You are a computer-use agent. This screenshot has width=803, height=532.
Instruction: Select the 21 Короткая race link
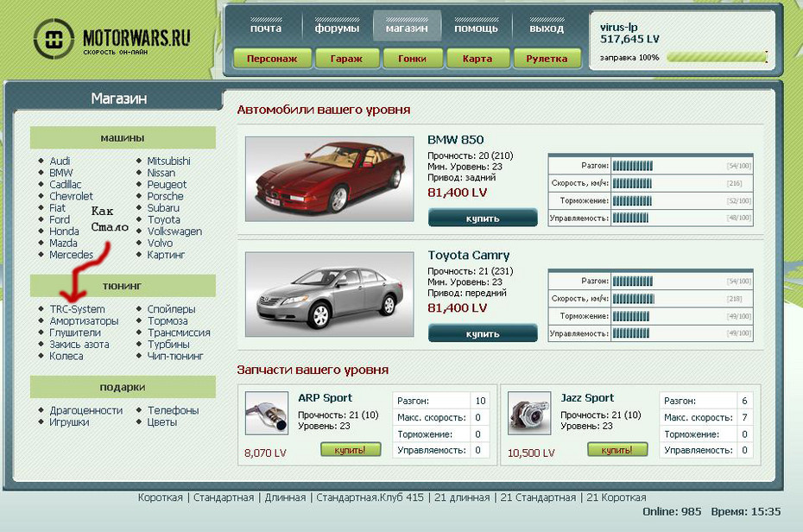616,497
